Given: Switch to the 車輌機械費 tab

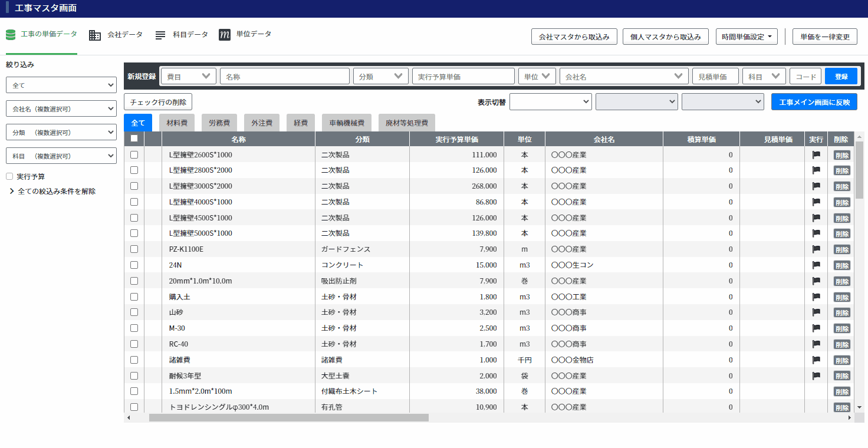Looking at the screenshot, I should click(347, 123).
